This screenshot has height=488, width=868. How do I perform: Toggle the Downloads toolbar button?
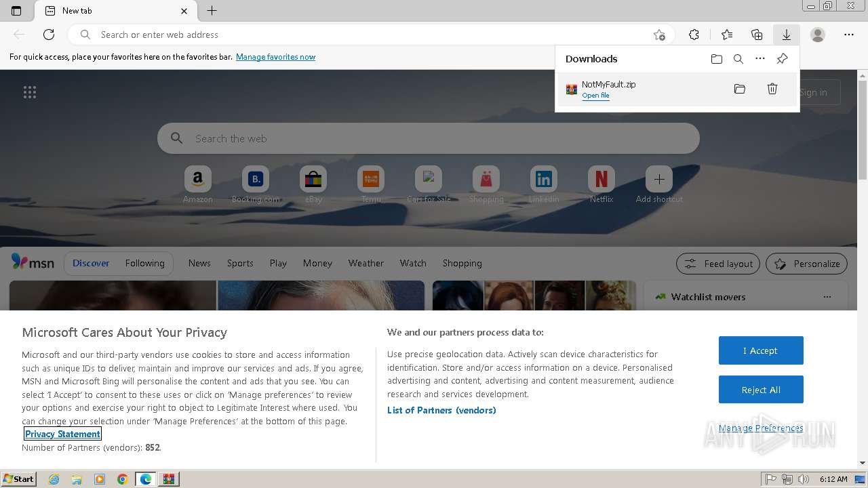click(787, 35)
